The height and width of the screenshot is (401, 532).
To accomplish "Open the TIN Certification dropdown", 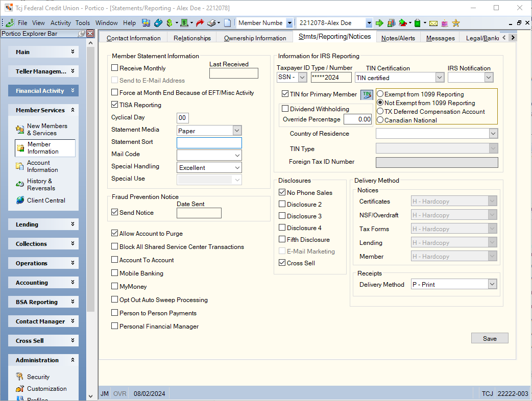I will 440,78.
